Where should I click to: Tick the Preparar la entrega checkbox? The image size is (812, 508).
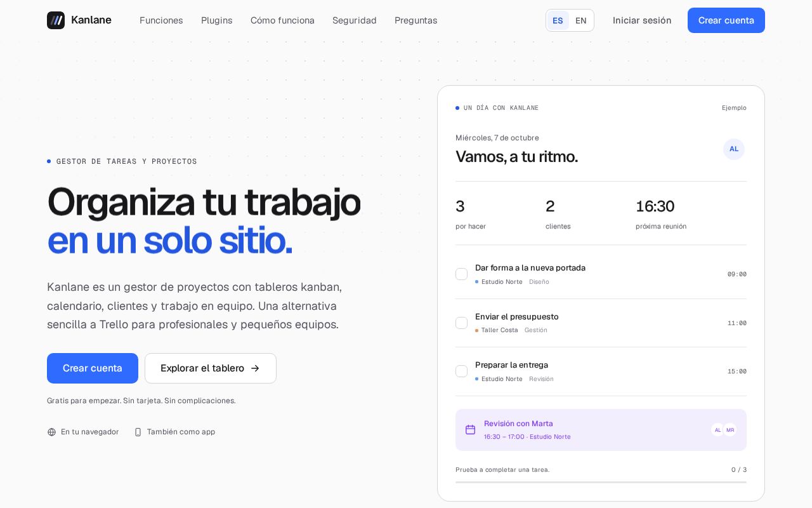point(461,371)
